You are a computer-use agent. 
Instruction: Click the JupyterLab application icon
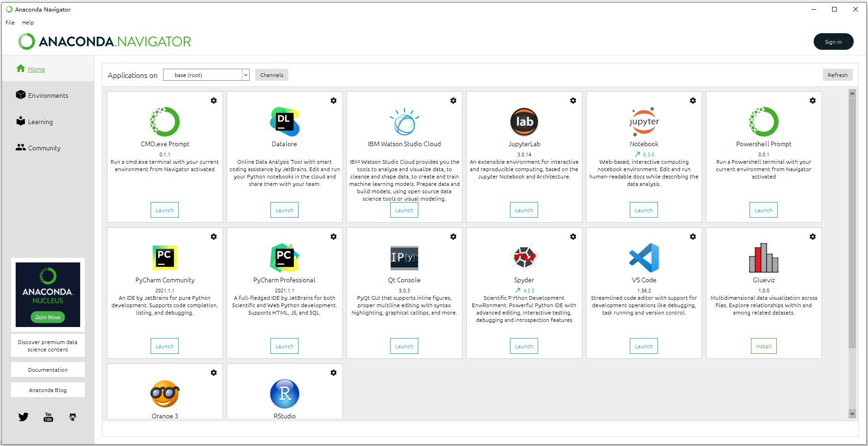[x=524, y=122]
